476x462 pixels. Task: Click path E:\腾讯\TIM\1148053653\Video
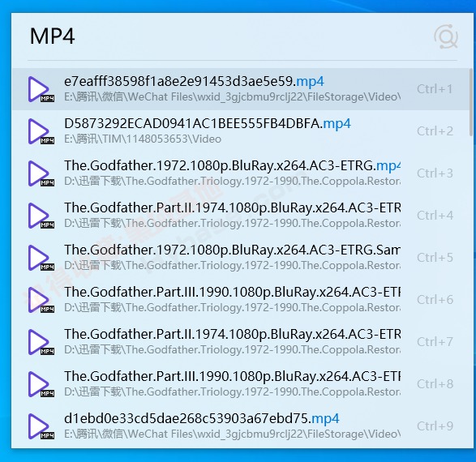coord(143,139)
